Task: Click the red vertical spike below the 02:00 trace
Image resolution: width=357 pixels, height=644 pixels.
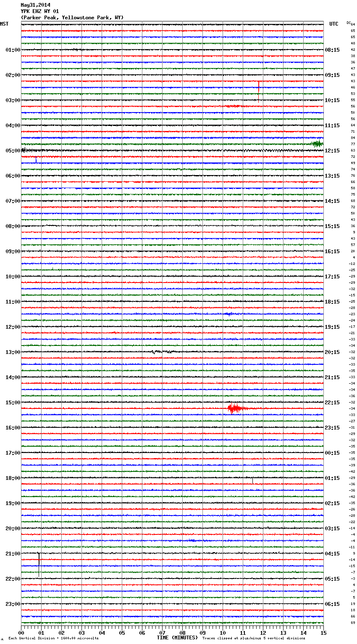Action: (259, 86)
